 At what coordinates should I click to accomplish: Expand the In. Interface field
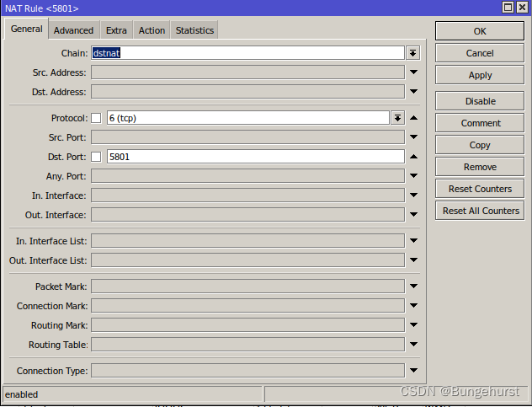[413, 195]
